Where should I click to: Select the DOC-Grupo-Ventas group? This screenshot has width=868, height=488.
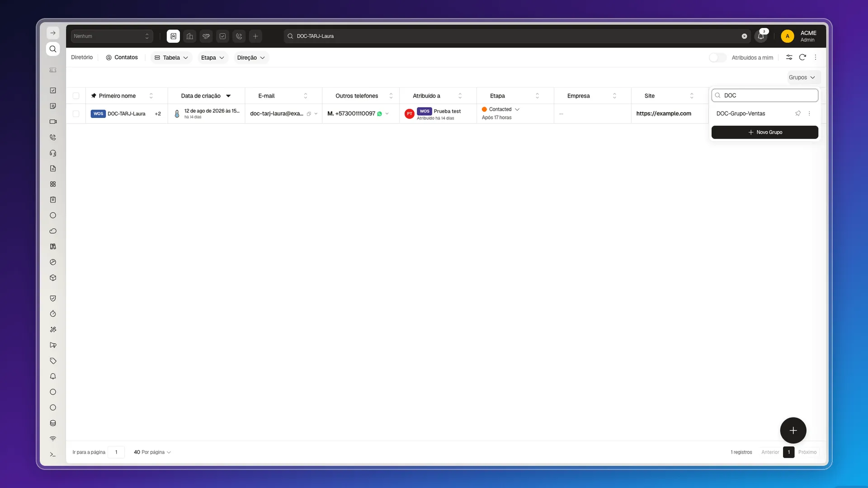click(x=741, y=113)
